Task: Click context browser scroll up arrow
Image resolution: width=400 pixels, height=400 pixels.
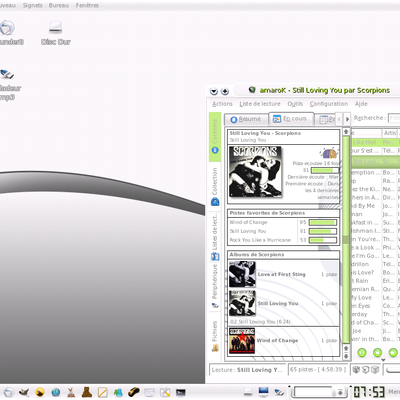Action: 346,131
